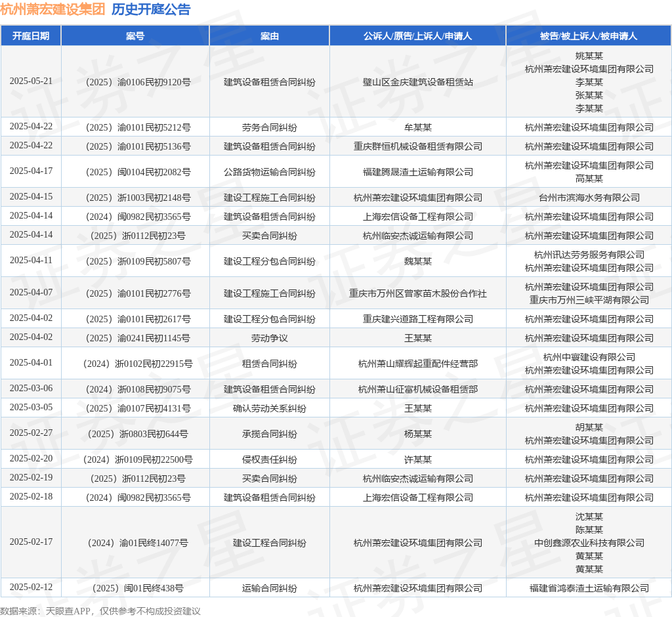Image resolution: width=672 pixels, height=617 pixels.
Task: Click plaintiff 杭州萧山耀辉起重配件经营部
Action: (x=417, y=364)
